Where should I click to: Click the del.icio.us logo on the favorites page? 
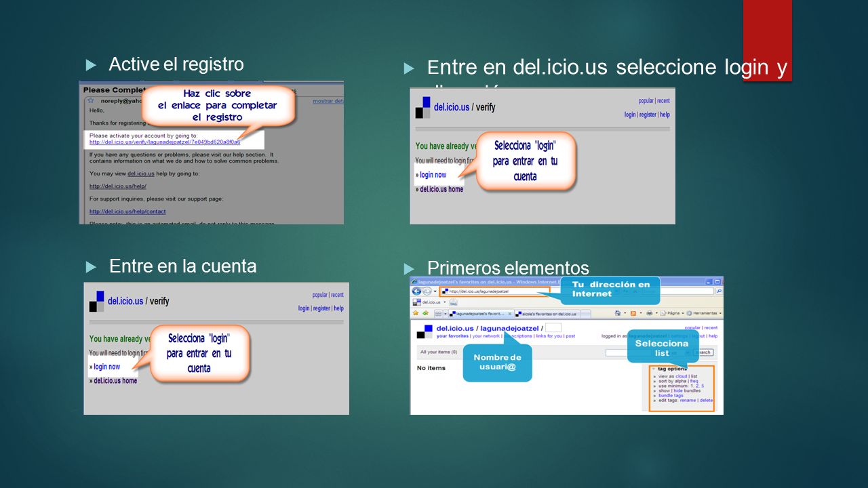[425, 331]
